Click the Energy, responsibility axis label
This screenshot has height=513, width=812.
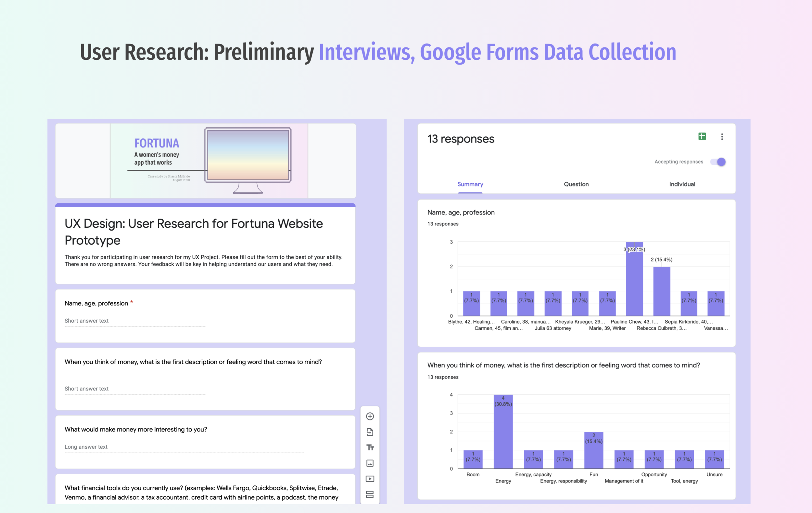pos(564,481)
